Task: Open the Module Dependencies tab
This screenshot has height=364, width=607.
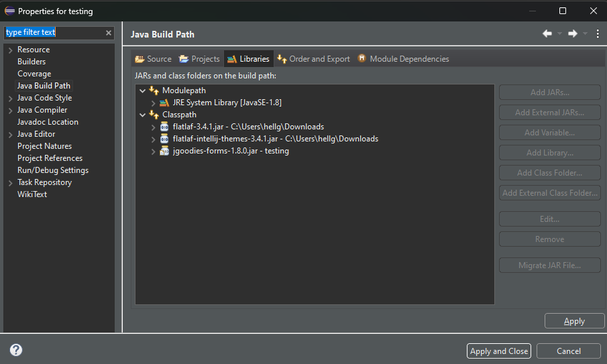Action: coord(403,59)
